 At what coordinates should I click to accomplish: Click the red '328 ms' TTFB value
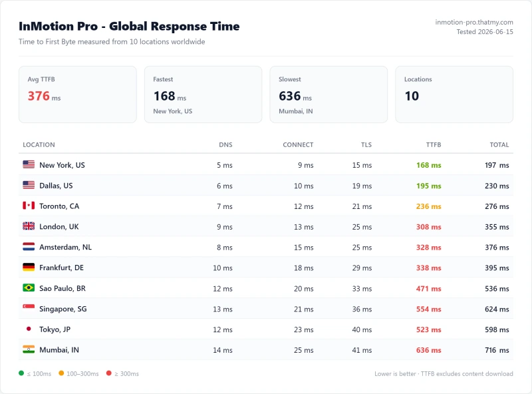[429, 248]
